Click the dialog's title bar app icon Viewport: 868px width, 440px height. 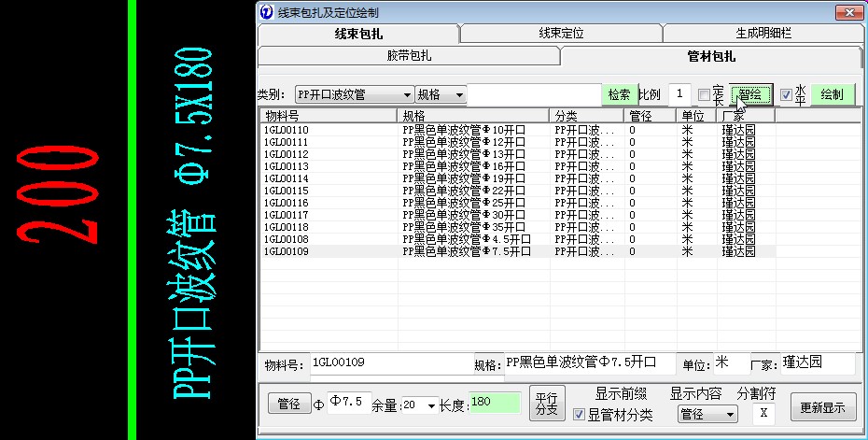tap(267, 12)
